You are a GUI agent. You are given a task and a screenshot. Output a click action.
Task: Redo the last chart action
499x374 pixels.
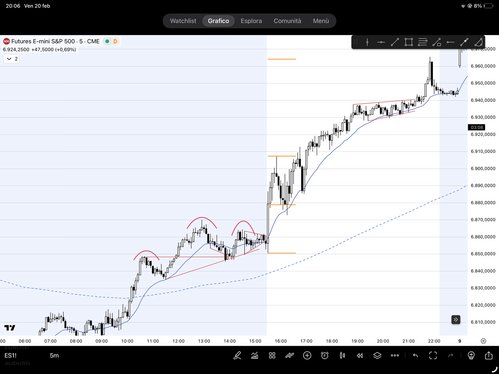(450, 356)
